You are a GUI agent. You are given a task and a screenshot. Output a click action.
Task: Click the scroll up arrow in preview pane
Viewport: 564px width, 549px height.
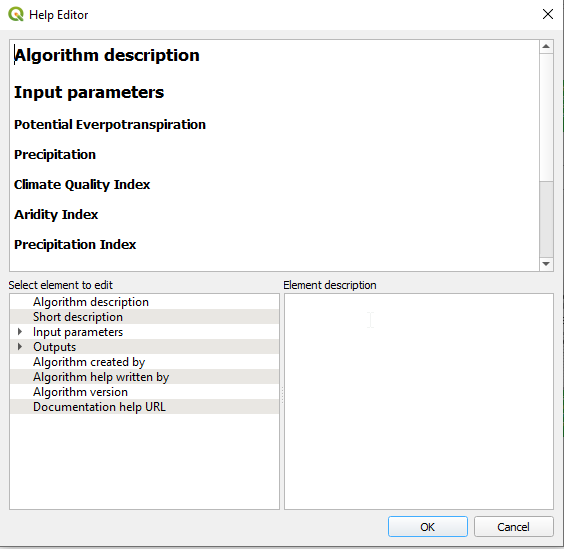546,46
